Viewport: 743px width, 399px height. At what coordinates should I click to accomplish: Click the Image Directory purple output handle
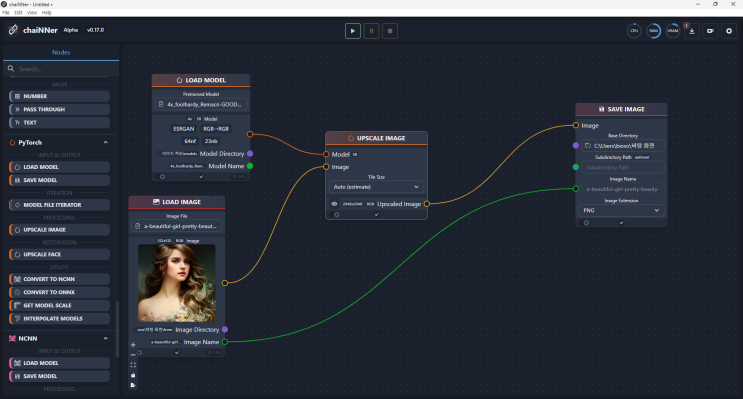(225, 329)
